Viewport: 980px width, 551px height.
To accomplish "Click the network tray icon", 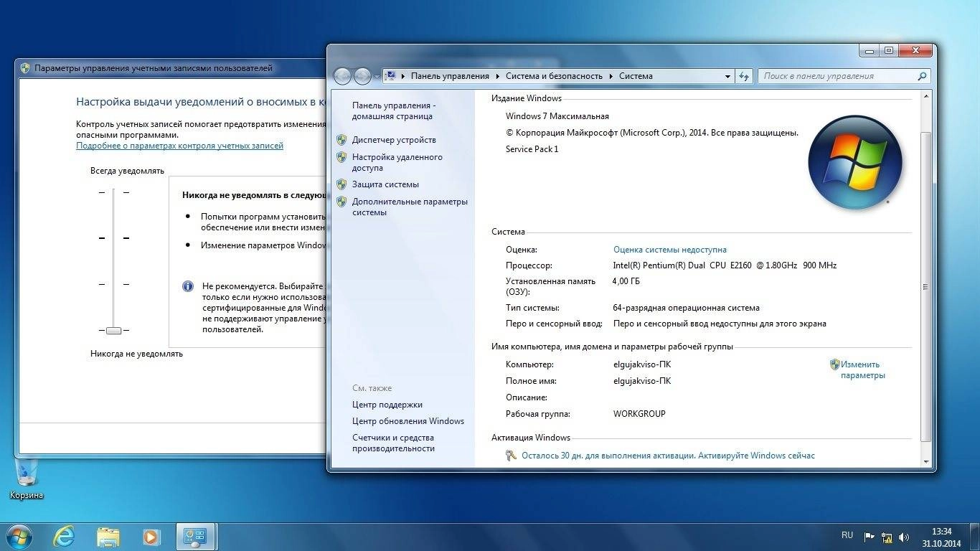I will pos(887,537).
